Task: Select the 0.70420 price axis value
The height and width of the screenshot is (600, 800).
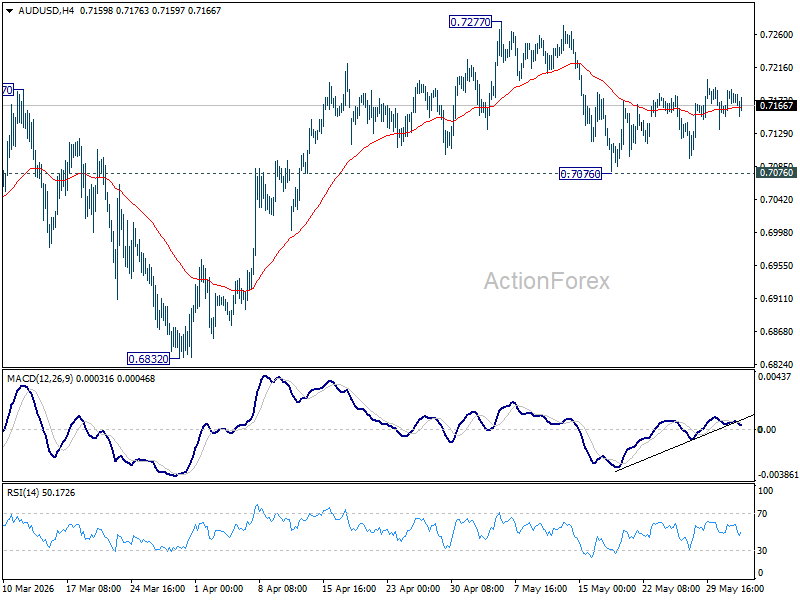Action: pos(777,199)
